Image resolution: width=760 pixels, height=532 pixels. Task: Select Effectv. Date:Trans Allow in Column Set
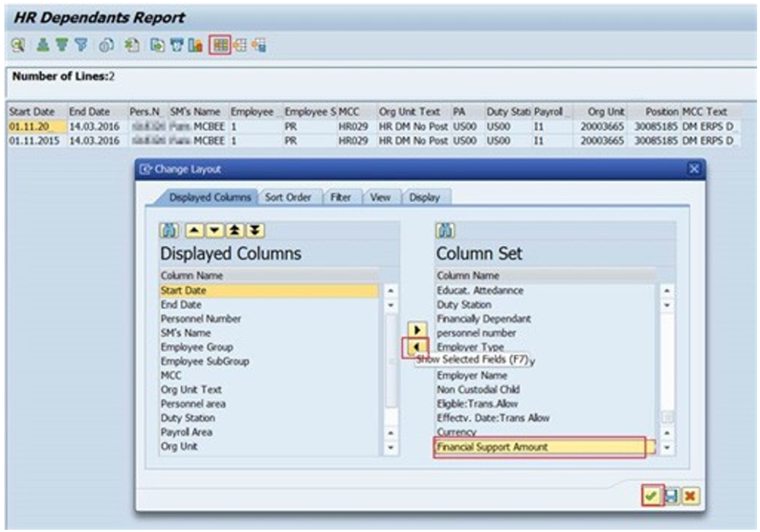pyautogui.click(x=545, y=418)
